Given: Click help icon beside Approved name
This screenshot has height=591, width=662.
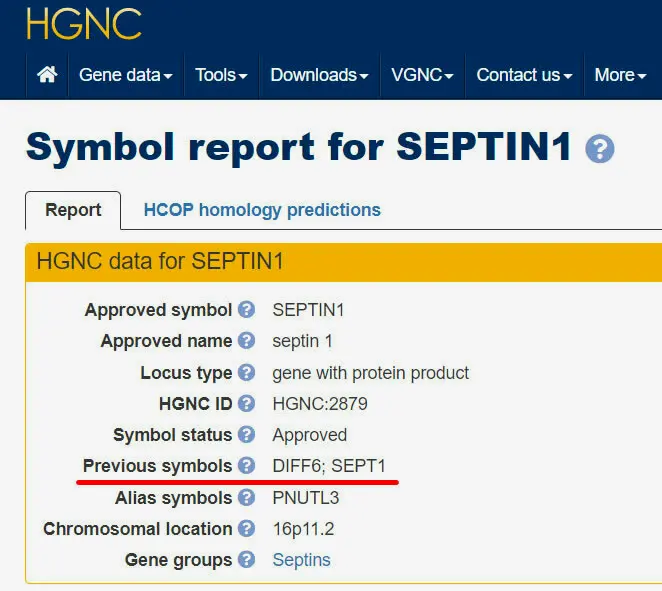Looking at the screenshot, I should 246,340.
